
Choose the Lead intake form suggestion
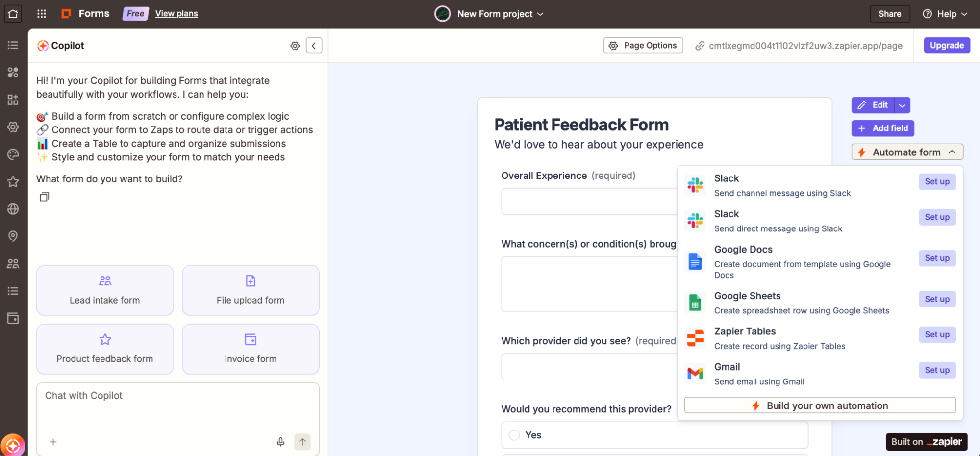pyautogui.click(x=105, y=290)
